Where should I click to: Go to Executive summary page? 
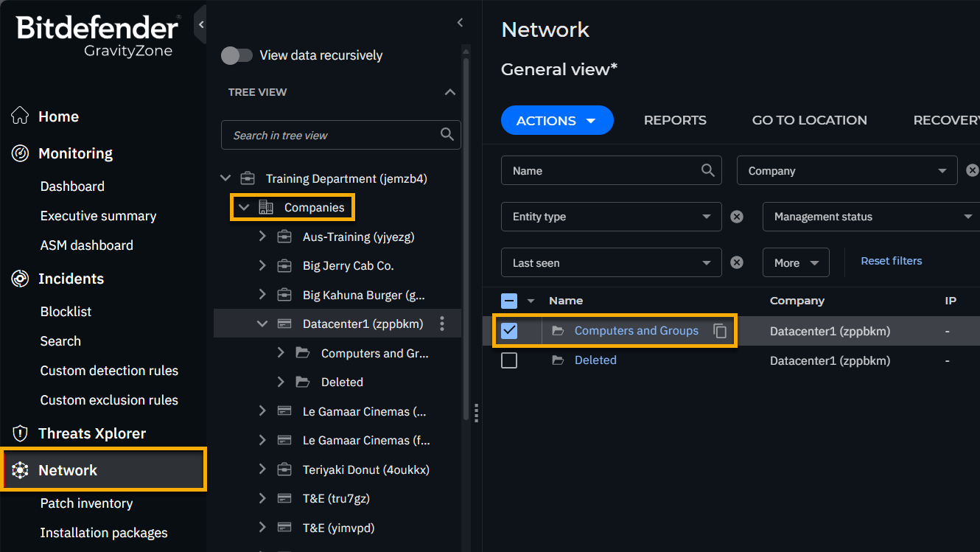click(98, 216)
